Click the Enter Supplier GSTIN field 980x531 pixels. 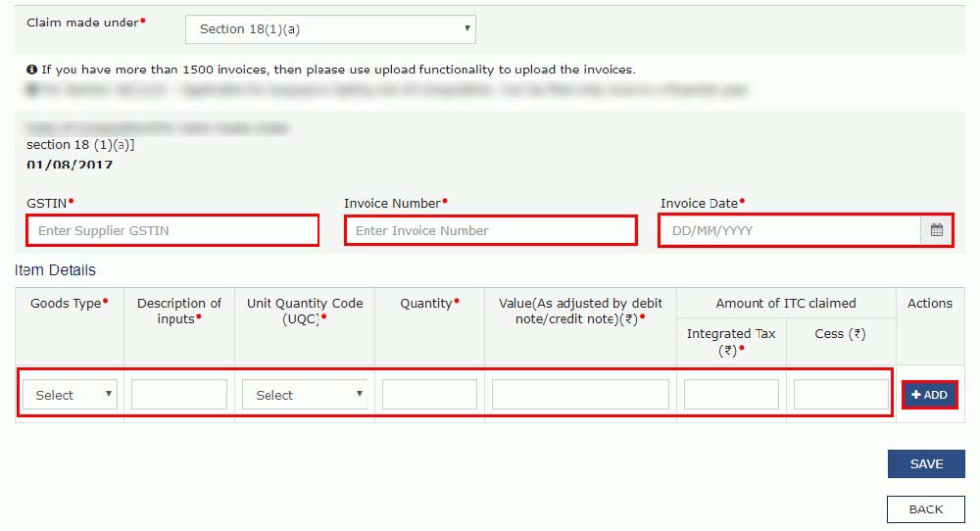tap(172, 231)
